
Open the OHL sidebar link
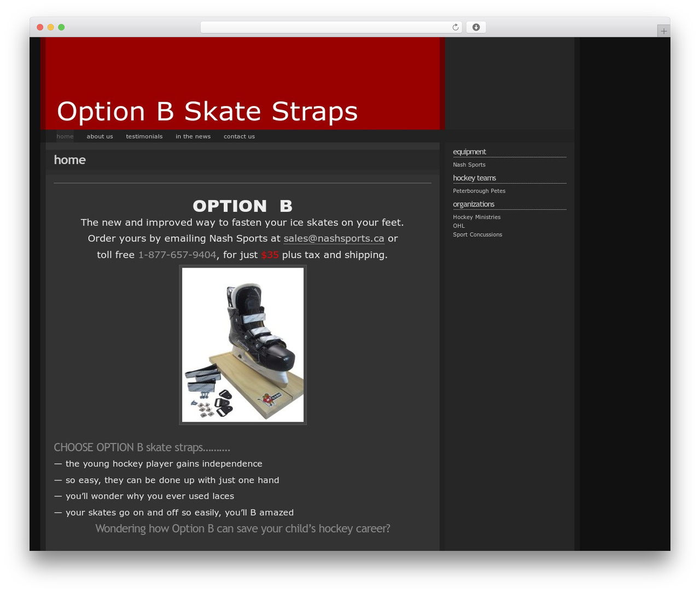coord(459,226)
